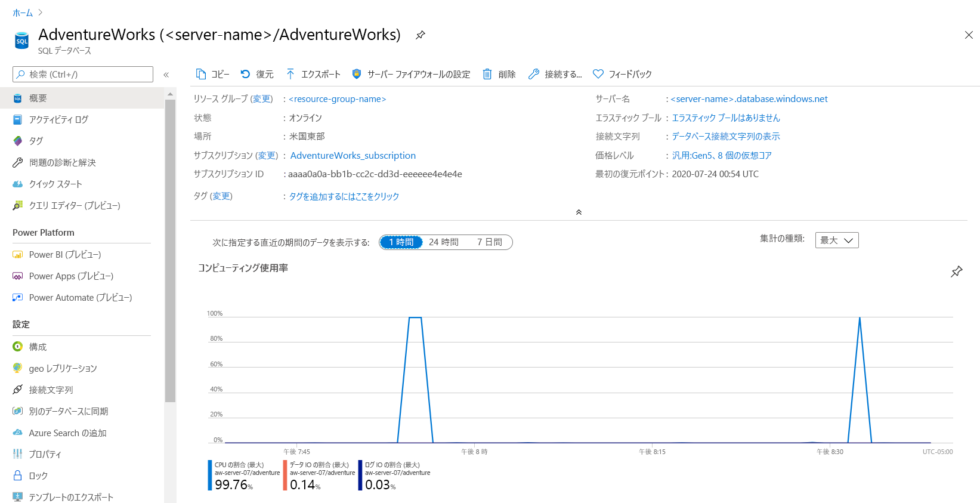Click タグを追加するにはここをクリック link
Image resolution: width=980 pixels, height=503 pixels.
[344, 196]
